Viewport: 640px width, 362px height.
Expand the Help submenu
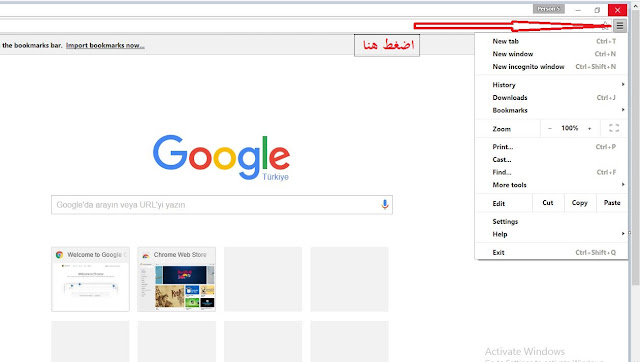[x=551, y=234]
